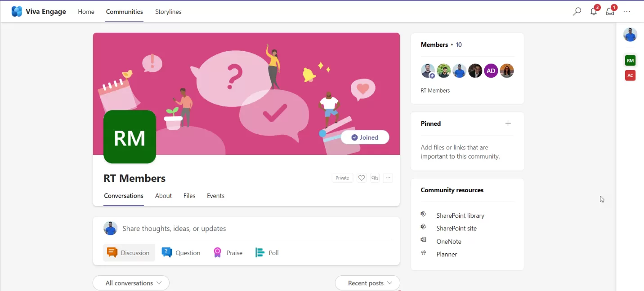Open notifications bell with badge 3
Screen dimensions: 644x291
coord(594,11)
